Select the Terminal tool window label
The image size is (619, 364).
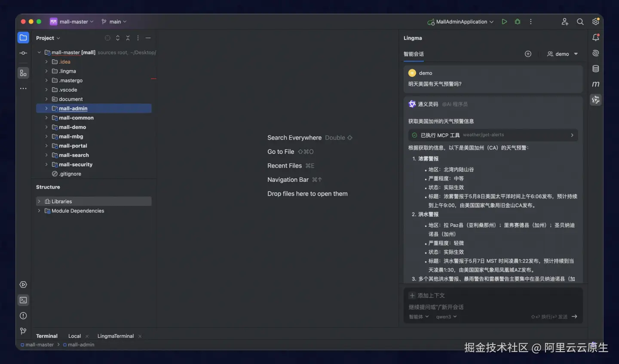click(x=47, y=336)
